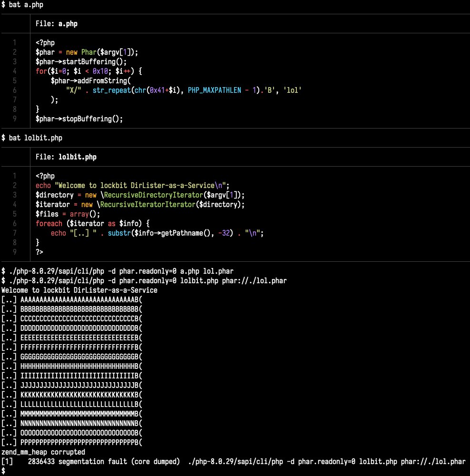Click the output row of 'GGGG...GB('
The height and width of the screenshot is (476, 470).
[x=72, y=357]
